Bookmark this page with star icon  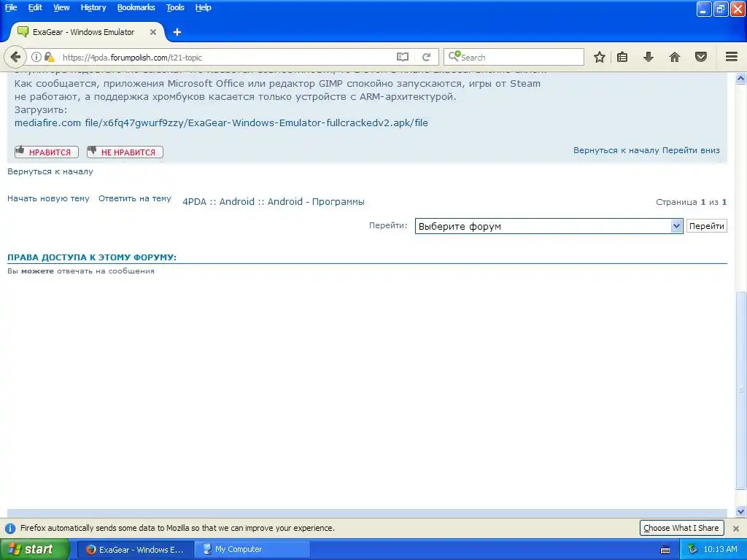(x=600, y=57)
